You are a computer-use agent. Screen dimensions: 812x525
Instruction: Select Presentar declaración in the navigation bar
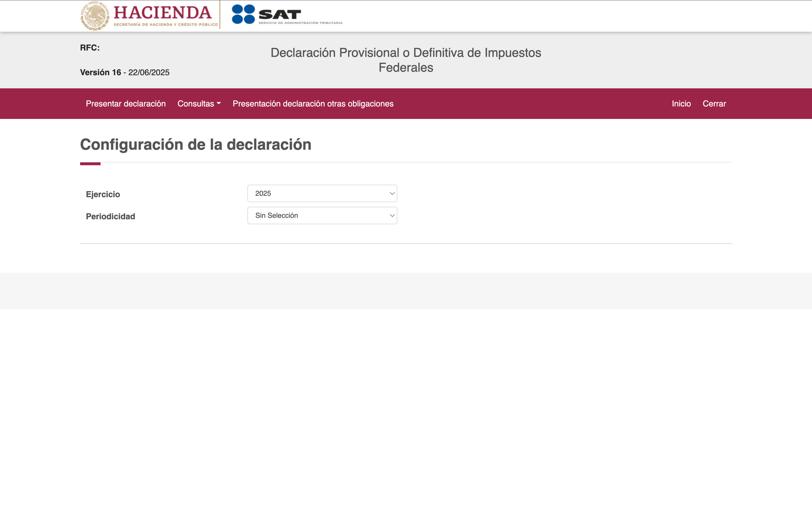[x=126, y=104]
